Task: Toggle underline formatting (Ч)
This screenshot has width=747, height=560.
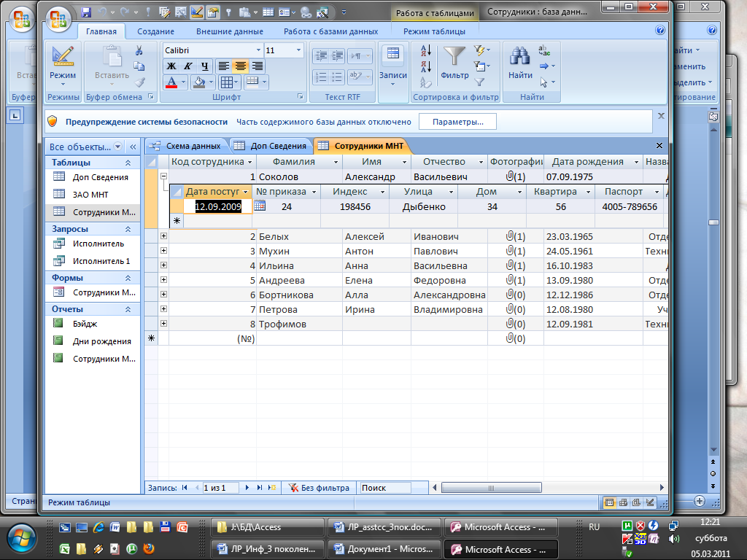Action: 204,66
